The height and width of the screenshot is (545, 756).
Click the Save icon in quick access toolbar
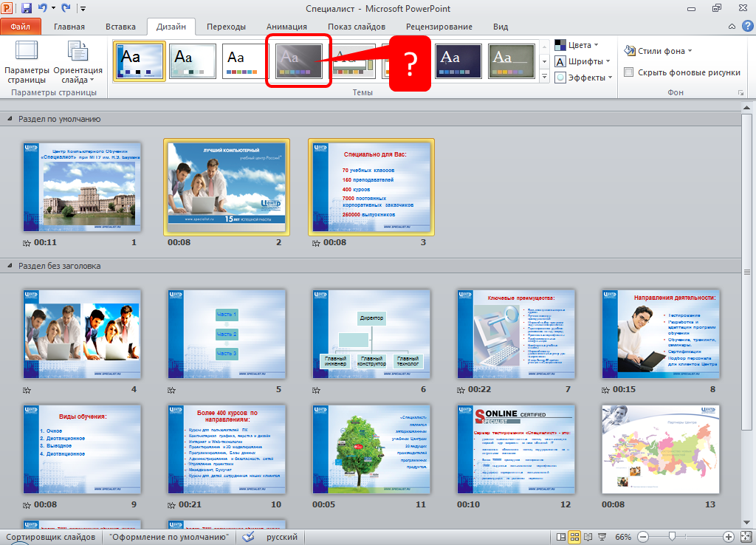(x=27, y=9)
